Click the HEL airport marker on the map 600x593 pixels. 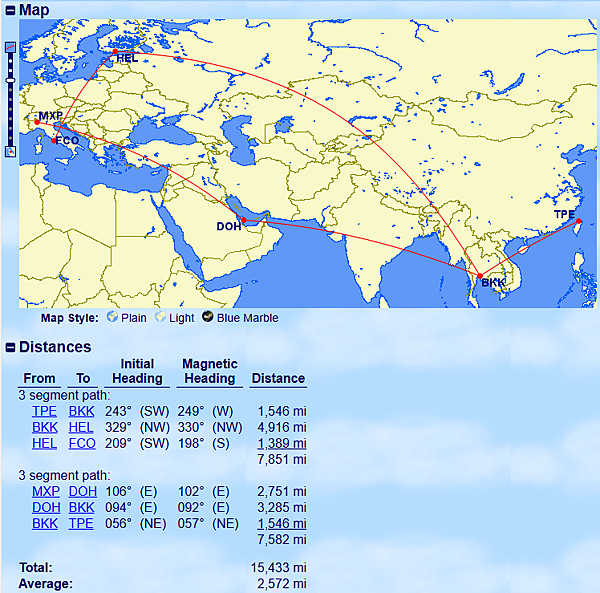[x=115, y=51]
